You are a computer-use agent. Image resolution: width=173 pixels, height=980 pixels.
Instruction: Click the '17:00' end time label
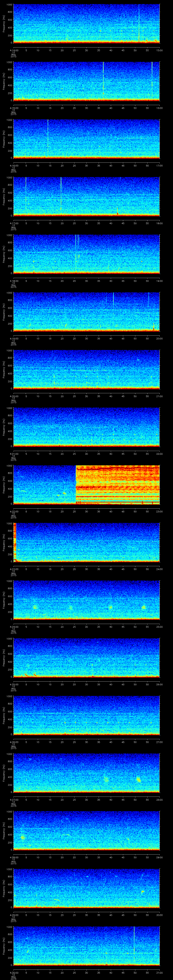pos(159,166)
